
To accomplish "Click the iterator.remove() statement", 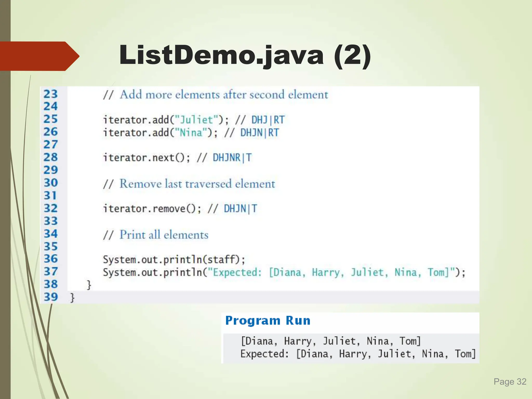I will point(152,209).
